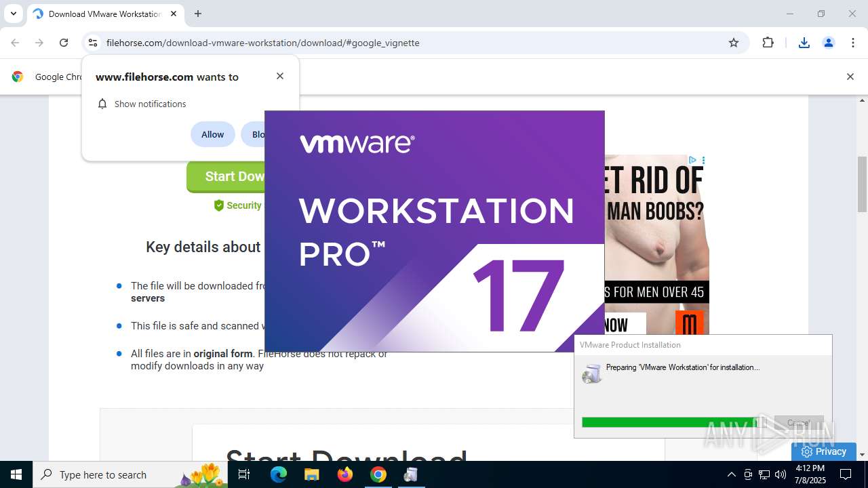Click the filehorse.com URL address field

(x=407, y=43)
